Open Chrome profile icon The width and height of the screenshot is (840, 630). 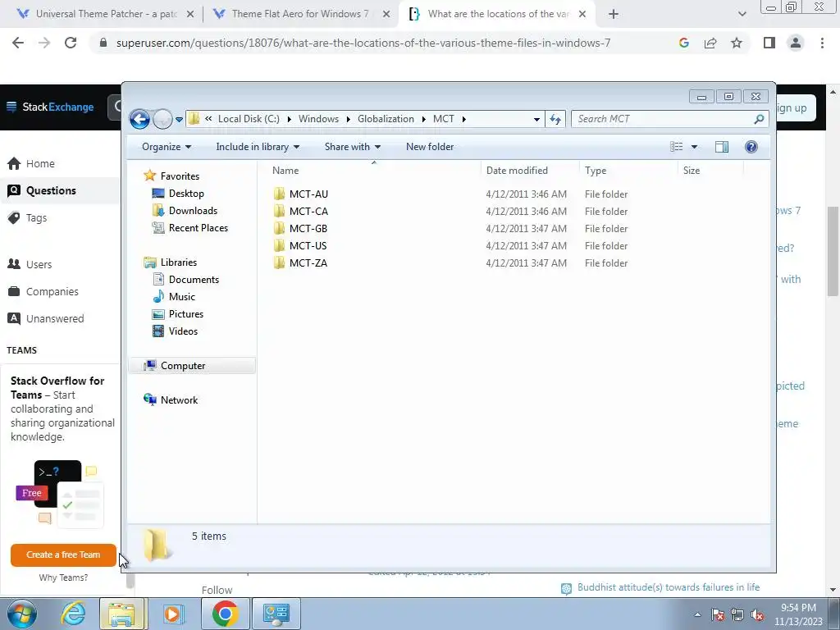(x=796, y=43)
